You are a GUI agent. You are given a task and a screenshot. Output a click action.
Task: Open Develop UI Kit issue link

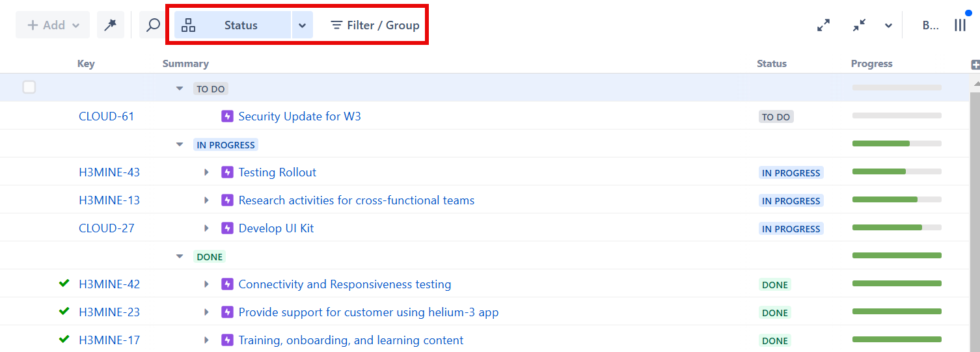tap(276, 228)
